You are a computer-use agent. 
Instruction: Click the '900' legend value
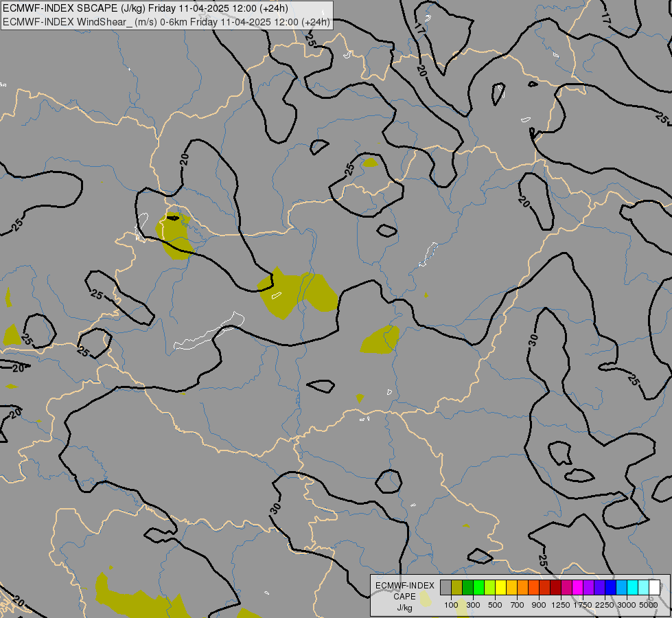[539, 605]
